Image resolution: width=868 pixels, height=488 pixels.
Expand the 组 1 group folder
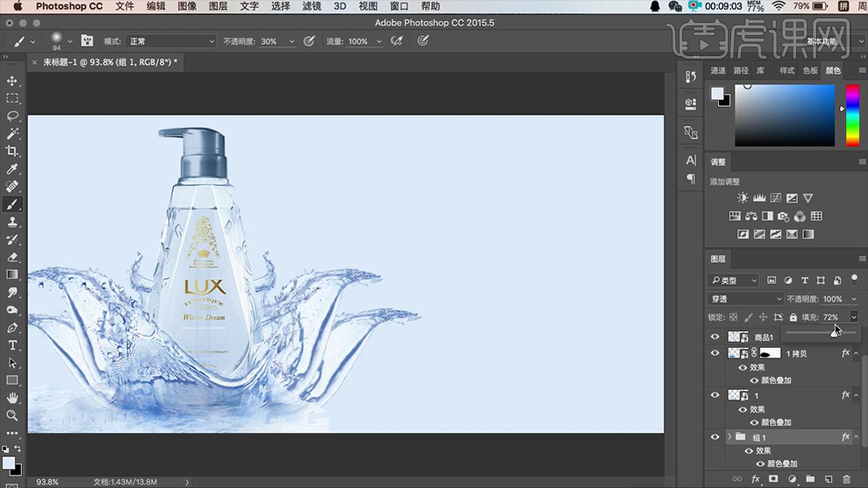[729, 437]
